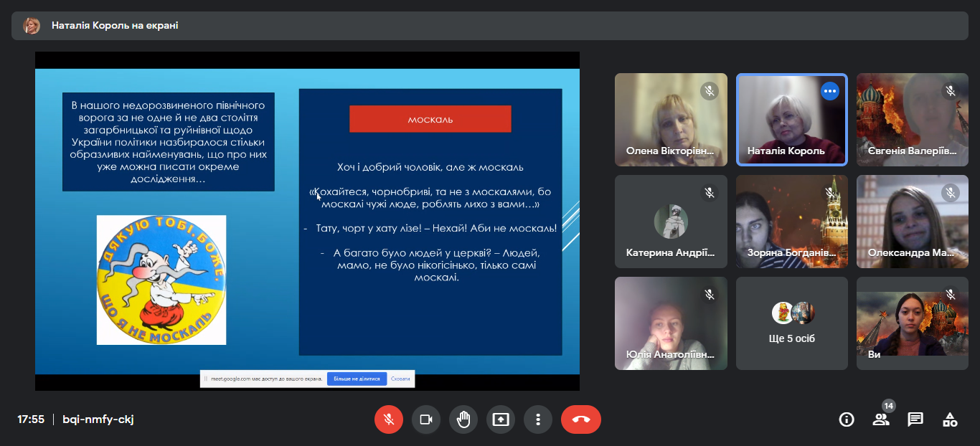The image size is (980, 446).
Task: Click muted mic icon on Катерина Андріївна tile
Action: tap(710, 193)
